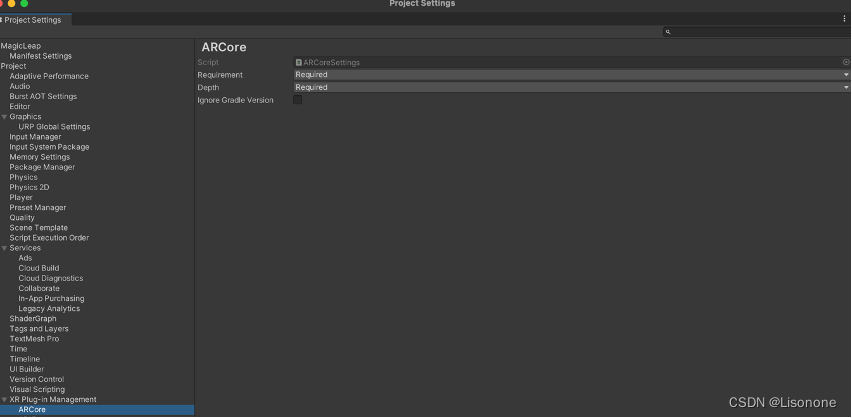
Task: Open Collaborate settings
Action: 39,289
